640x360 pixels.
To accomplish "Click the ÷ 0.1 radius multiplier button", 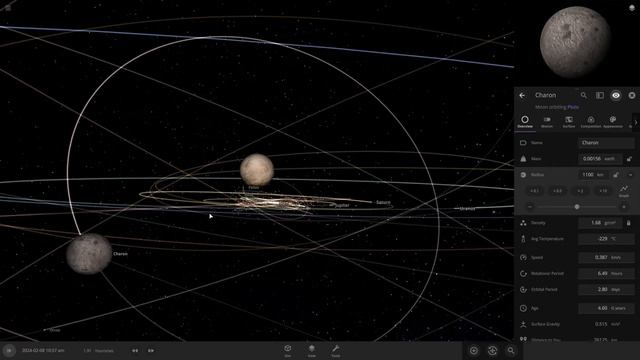I will (x=534, y=191).
